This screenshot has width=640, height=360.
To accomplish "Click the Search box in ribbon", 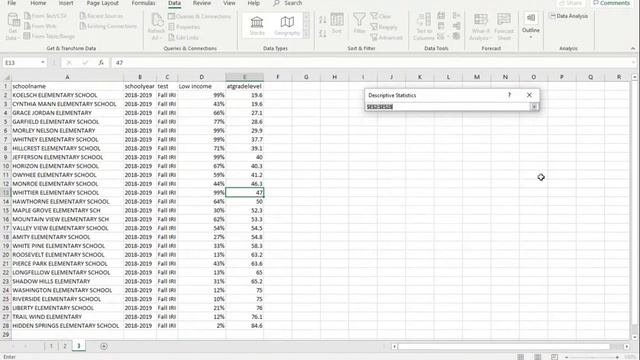I will click(288, 3).
